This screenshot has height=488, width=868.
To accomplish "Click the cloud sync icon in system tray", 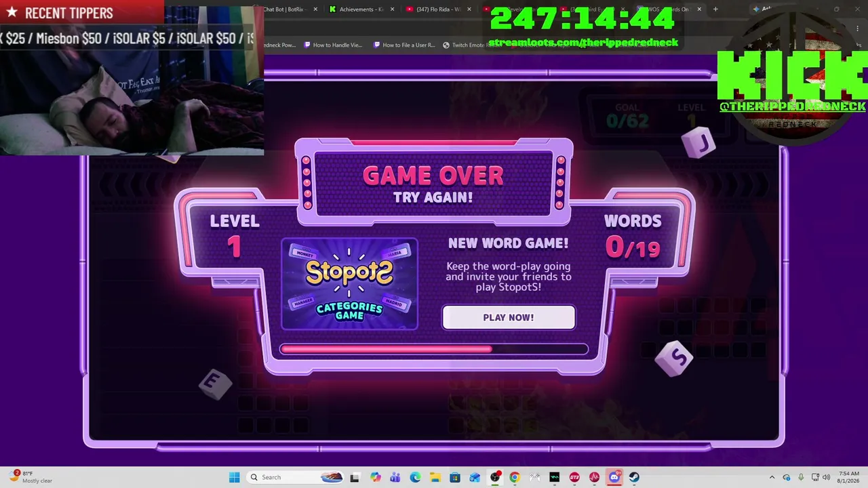I will pyautogui.click(x=787, y=477).
